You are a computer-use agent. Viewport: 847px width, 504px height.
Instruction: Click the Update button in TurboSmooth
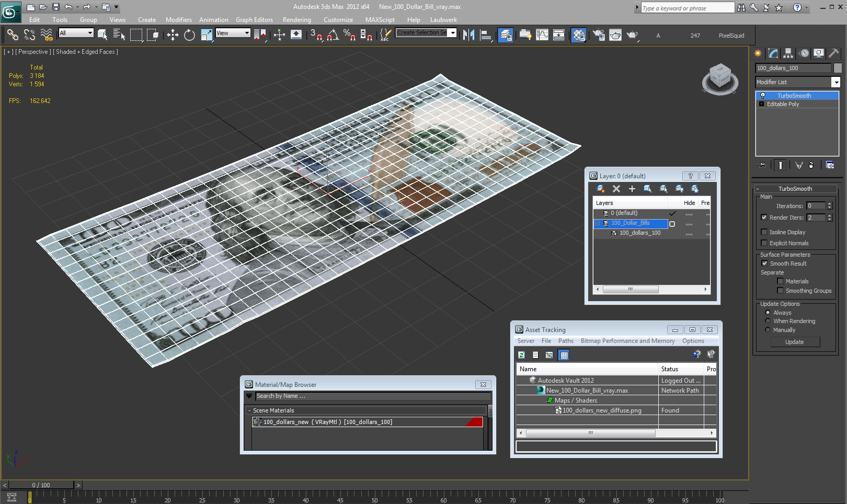pyautogui.click(x=795, y=342)
